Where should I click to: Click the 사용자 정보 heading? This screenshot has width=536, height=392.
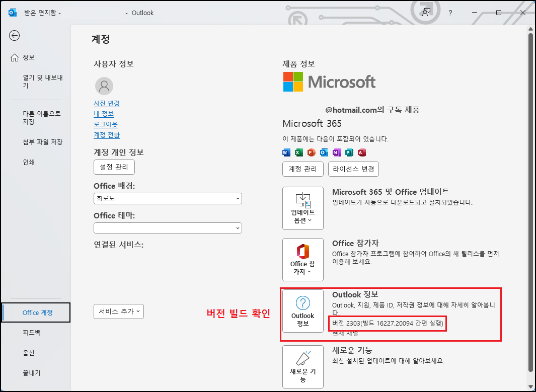[113, 64]
